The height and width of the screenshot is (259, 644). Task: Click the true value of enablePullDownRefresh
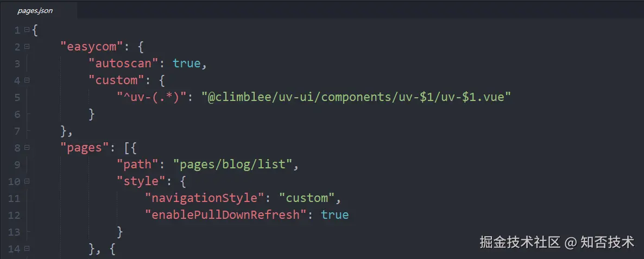(x=334, y=214)
